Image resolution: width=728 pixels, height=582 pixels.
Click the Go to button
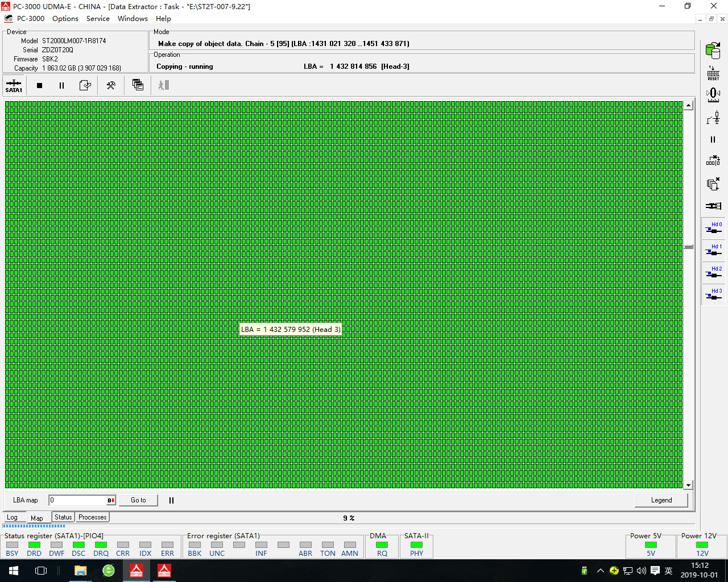tap(138, 500)
